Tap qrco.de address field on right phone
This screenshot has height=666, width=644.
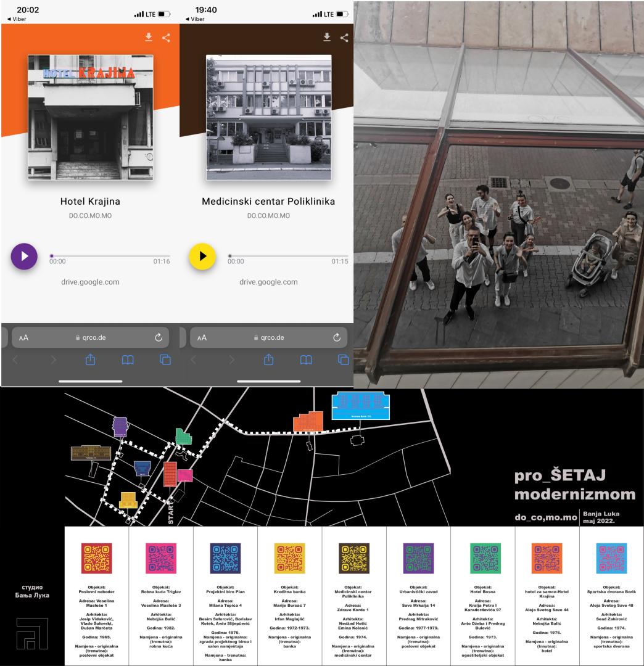pos(268,337)
